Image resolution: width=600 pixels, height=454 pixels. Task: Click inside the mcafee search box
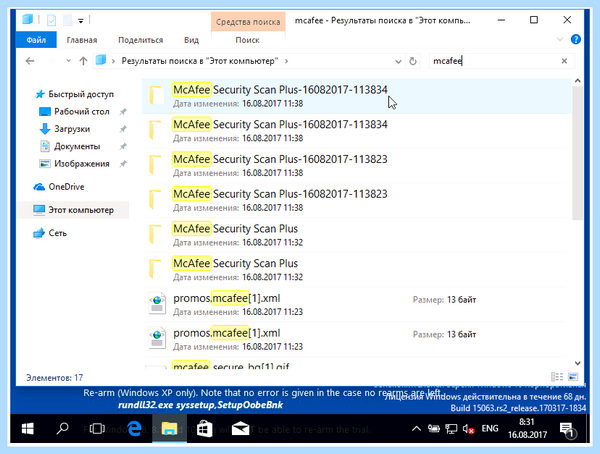click(x=494, y=61)
